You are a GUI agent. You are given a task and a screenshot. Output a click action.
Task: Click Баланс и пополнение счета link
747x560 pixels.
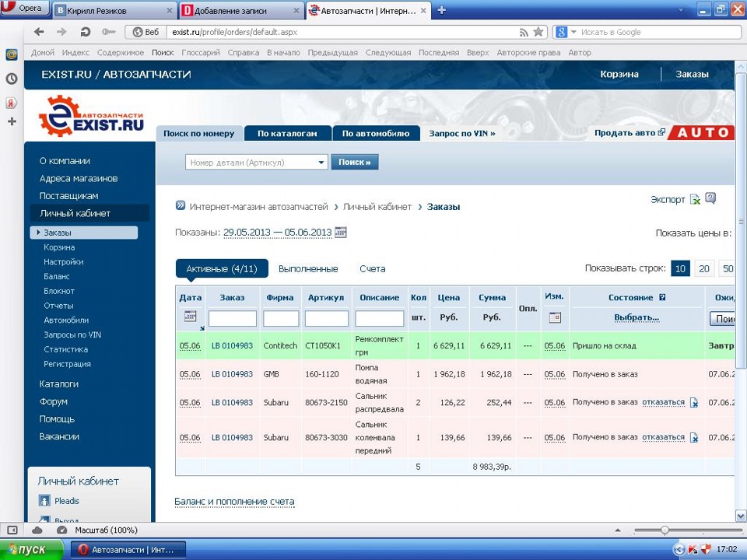click(234, 502)
